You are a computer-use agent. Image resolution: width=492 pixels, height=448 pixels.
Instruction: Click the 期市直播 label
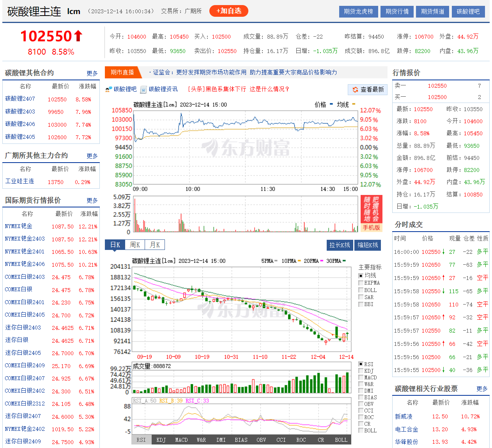(122, 73)
